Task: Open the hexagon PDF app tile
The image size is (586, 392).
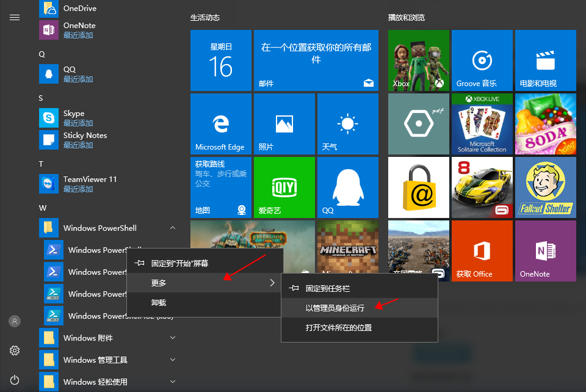Action: point(419,124)
